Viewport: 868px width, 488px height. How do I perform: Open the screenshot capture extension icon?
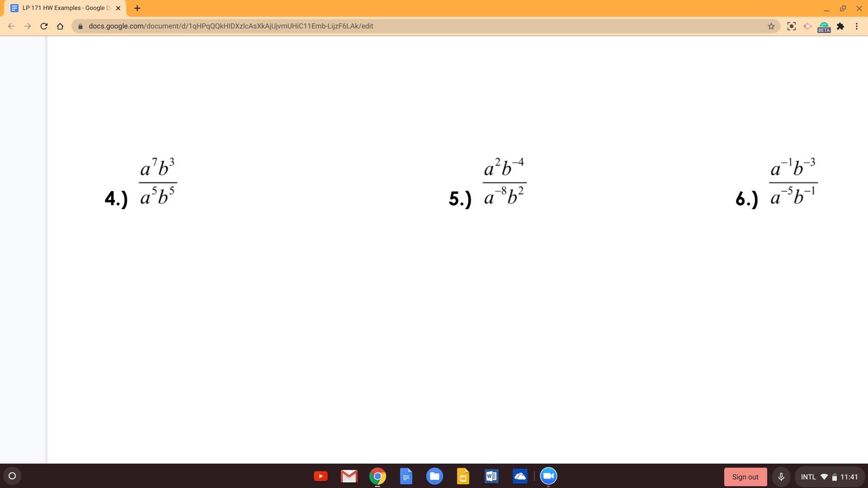click(791, 26)
